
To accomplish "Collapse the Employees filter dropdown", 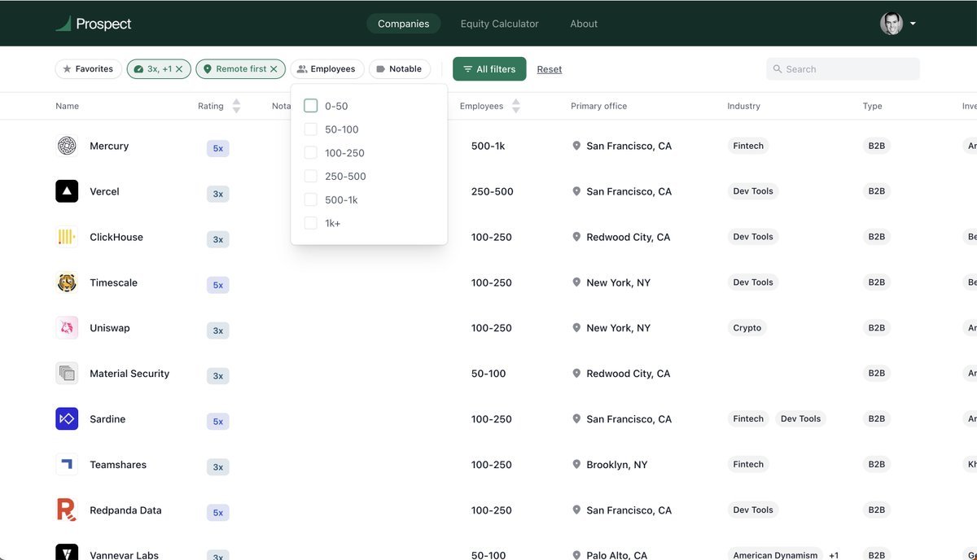I will [x=326, y=69].
